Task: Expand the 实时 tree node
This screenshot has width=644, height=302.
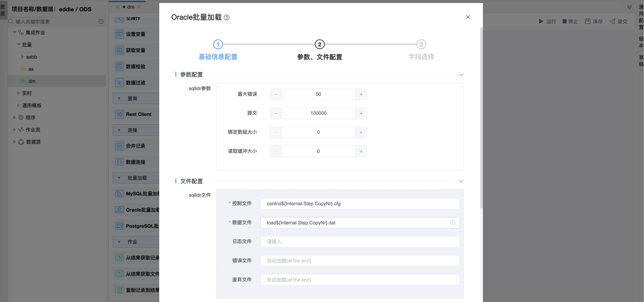Action: click(x=18, y=93)
